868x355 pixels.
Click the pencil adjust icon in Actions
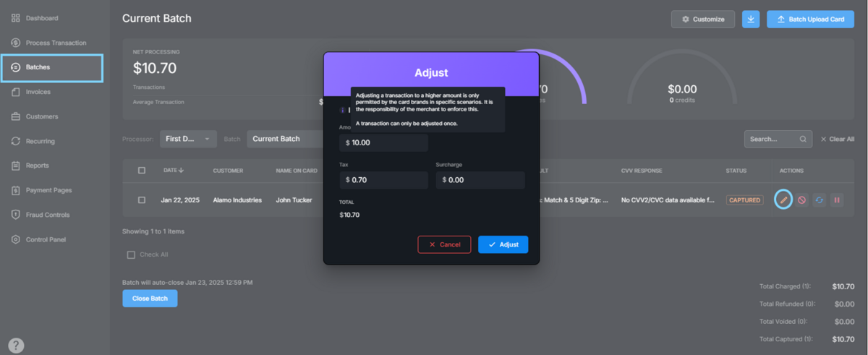click(x=783, y=200)
